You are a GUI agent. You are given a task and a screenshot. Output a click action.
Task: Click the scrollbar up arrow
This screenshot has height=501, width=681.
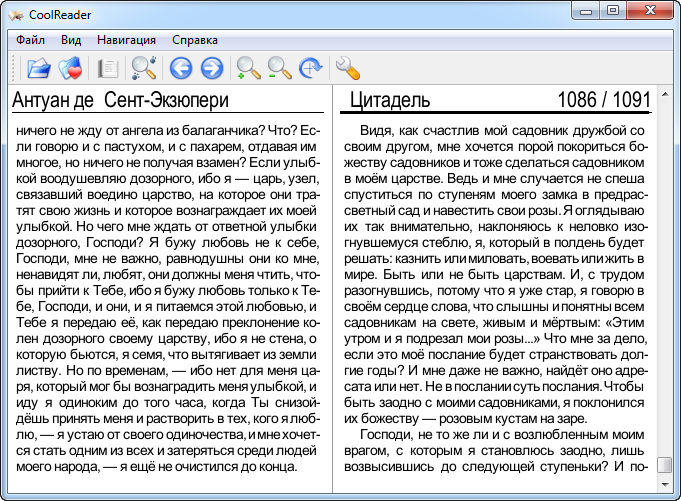click(x=665, y=94)
